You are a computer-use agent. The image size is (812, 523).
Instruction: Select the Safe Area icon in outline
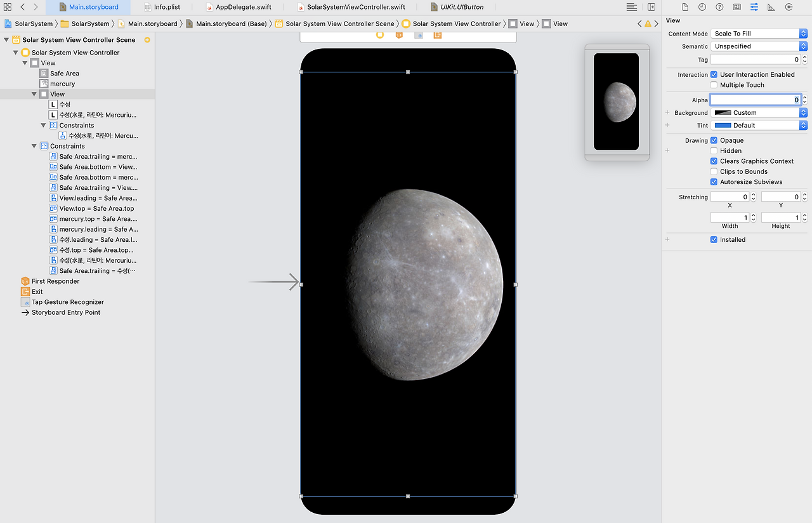pos(44,73)
